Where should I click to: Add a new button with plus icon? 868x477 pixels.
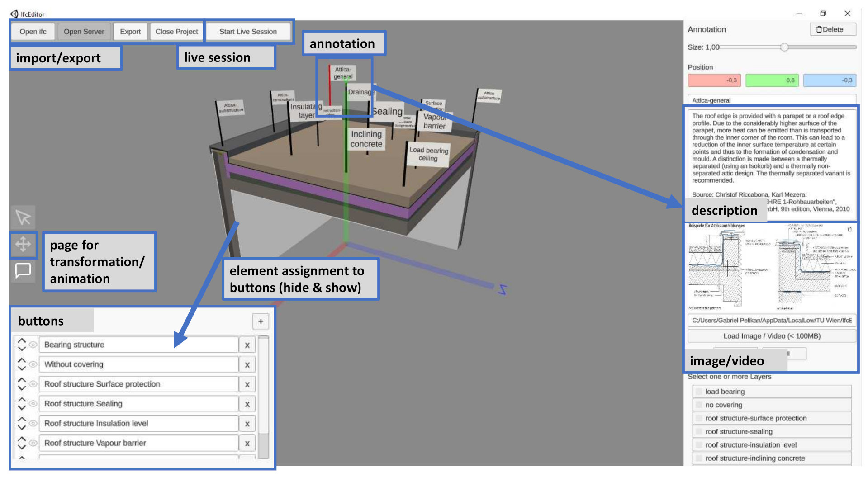click(x=261, y=321)
